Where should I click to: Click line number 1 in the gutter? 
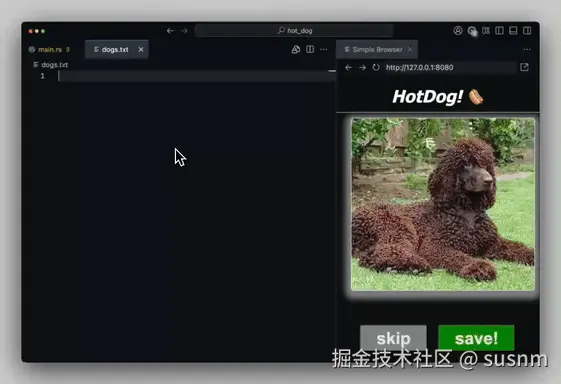[x=43, y=76]
